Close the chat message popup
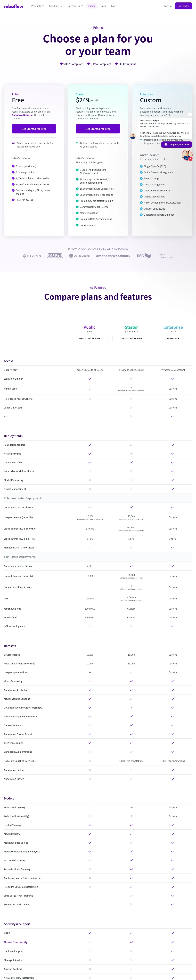 tap(190, 114)
